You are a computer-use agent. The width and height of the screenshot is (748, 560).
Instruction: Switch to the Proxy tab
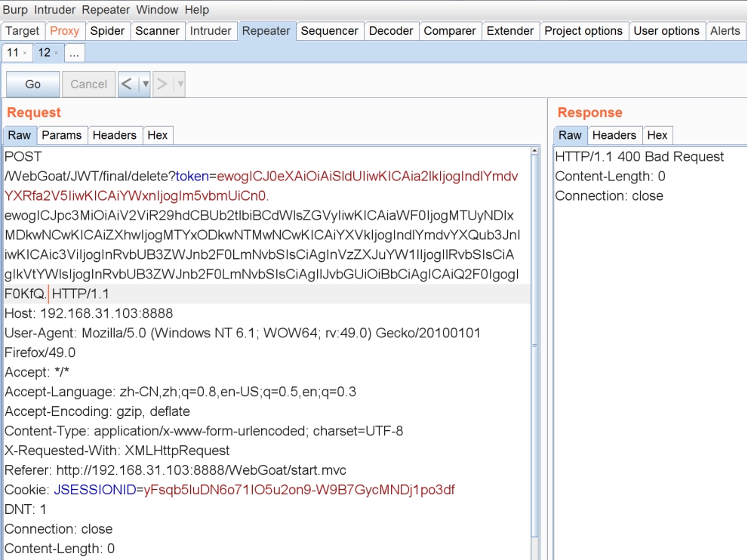pos(64,31)
